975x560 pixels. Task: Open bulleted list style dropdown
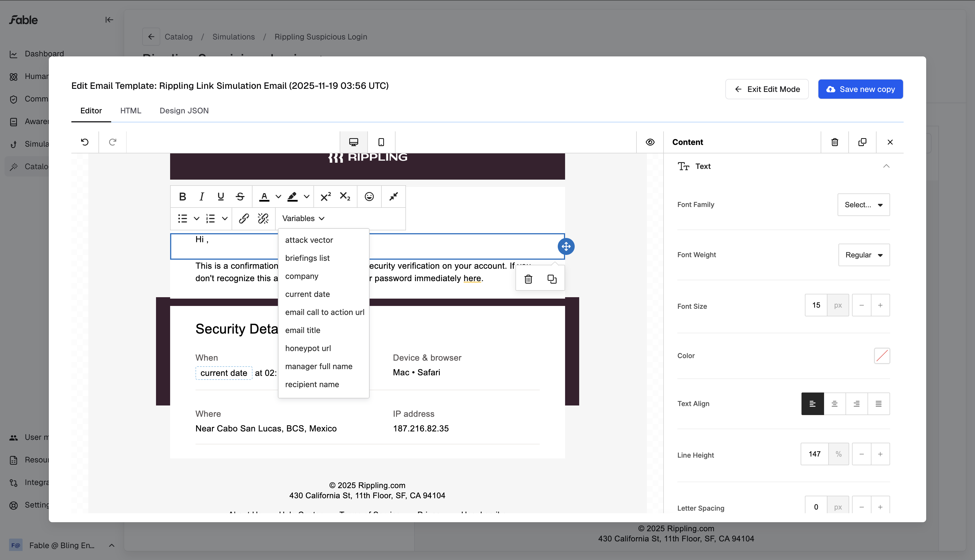point(196,219)
